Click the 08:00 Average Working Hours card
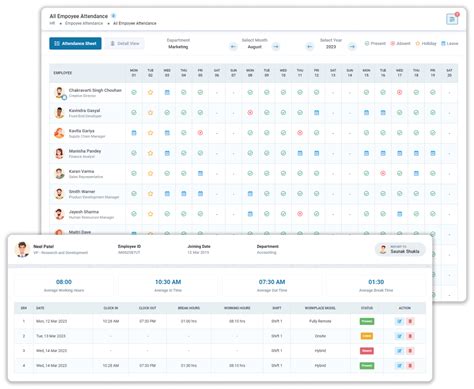The image size is (474, 389). tap(64, 285)
